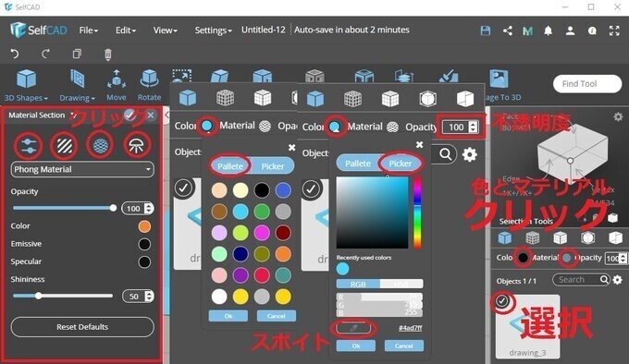This screenshot has height=364, width=629.
Task: Redo the last action
Action: [x=45, y=54]
